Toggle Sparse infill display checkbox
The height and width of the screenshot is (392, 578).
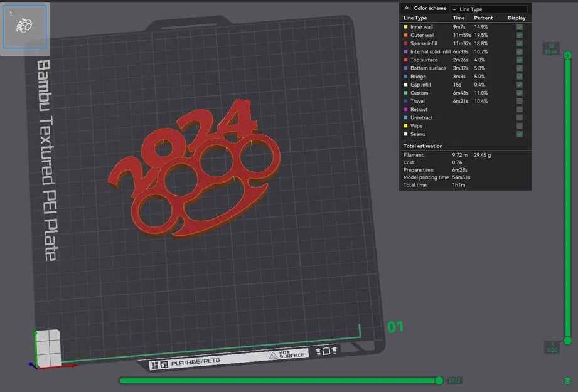(520, 43)
